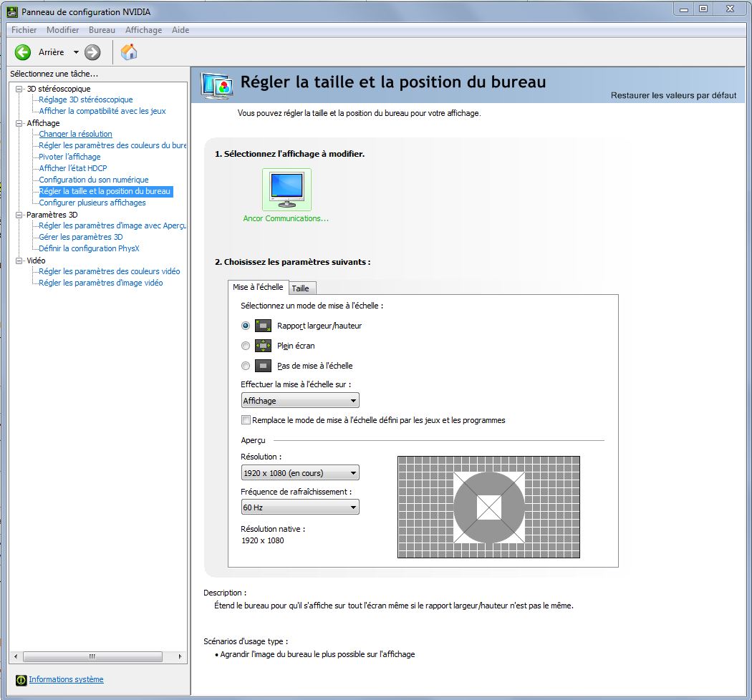
Task: Click Arrière label in toolbar
Action: 52,52
